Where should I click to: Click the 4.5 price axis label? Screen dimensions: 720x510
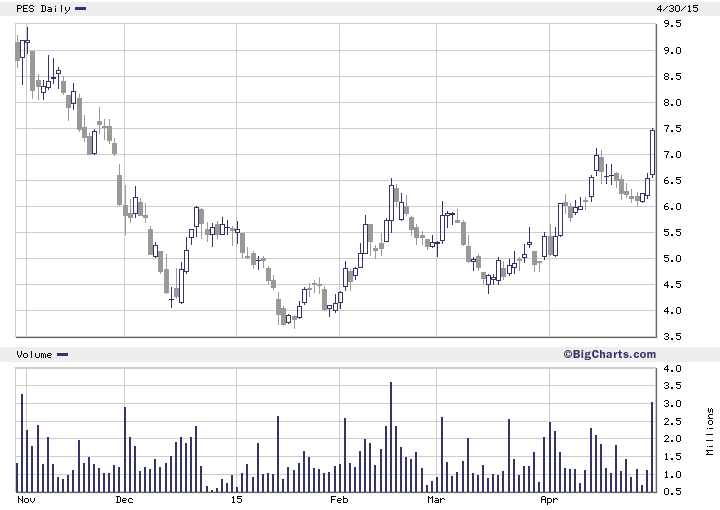click(672, 285)
